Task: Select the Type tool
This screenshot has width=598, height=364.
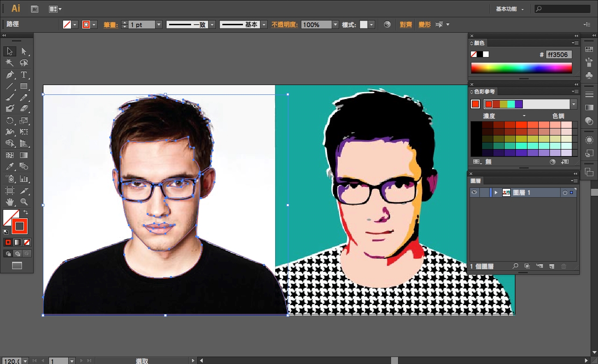Action: (x=24, y=75)
